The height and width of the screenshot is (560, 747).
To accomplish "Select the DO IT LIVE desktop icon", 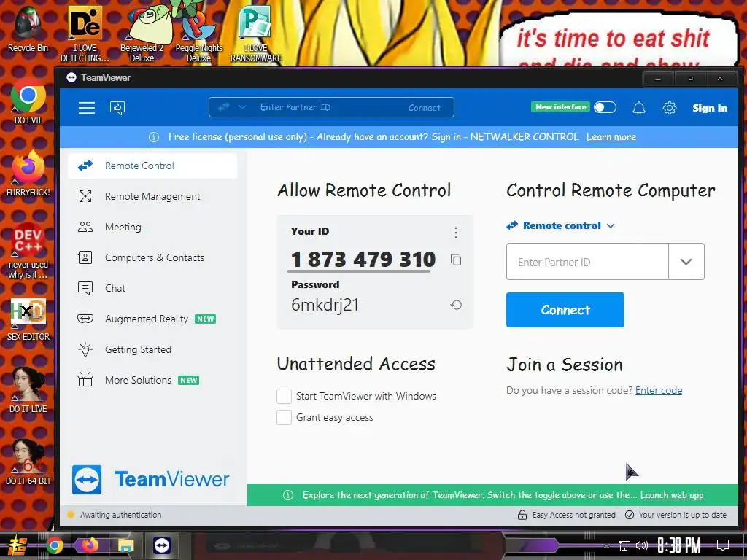I will click(28, 390).
